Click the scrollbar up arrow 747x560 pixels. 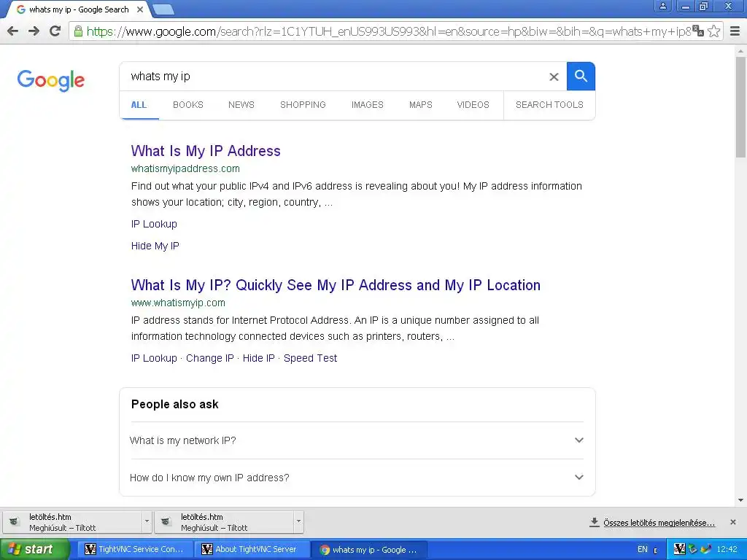click(740, 50)
